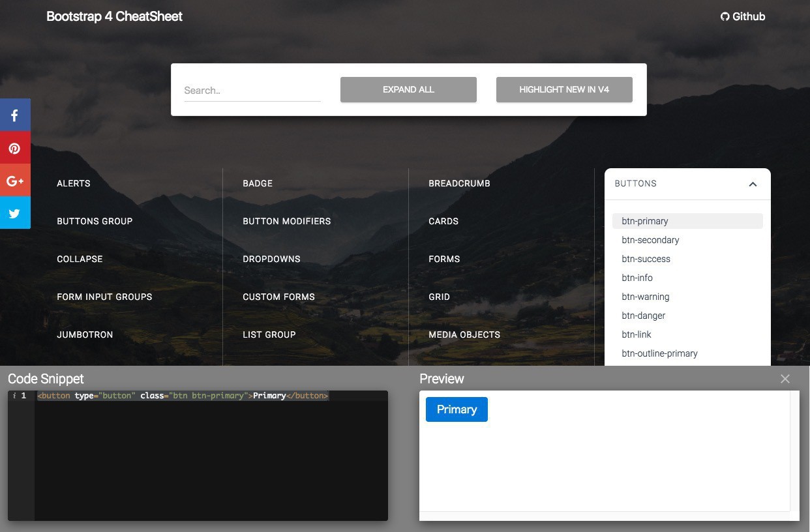Open the Form Input Groups category
This screenshot has width=810, height=532.
point(104,297)
